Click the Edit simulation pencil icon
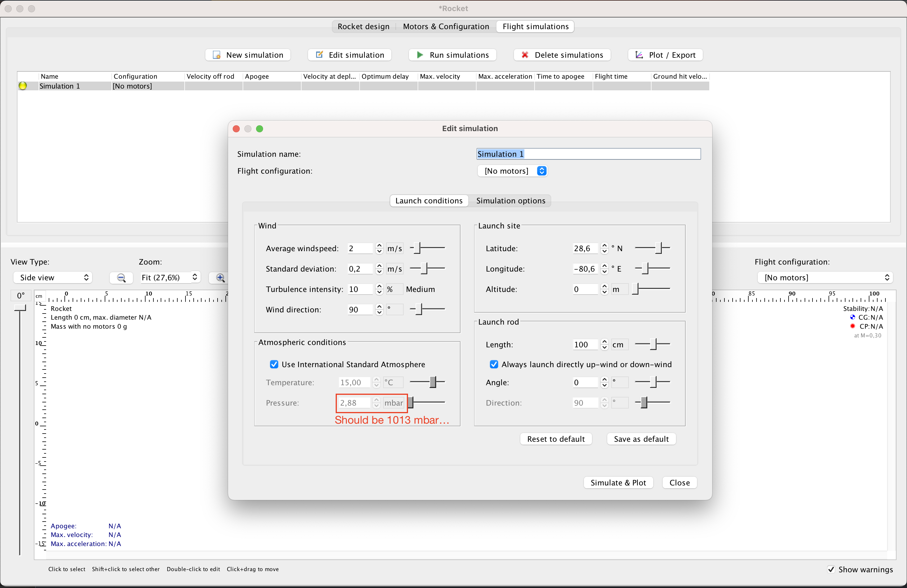This screenshot has width=907, height=588. pyautogui.click(x=319, y=55)
